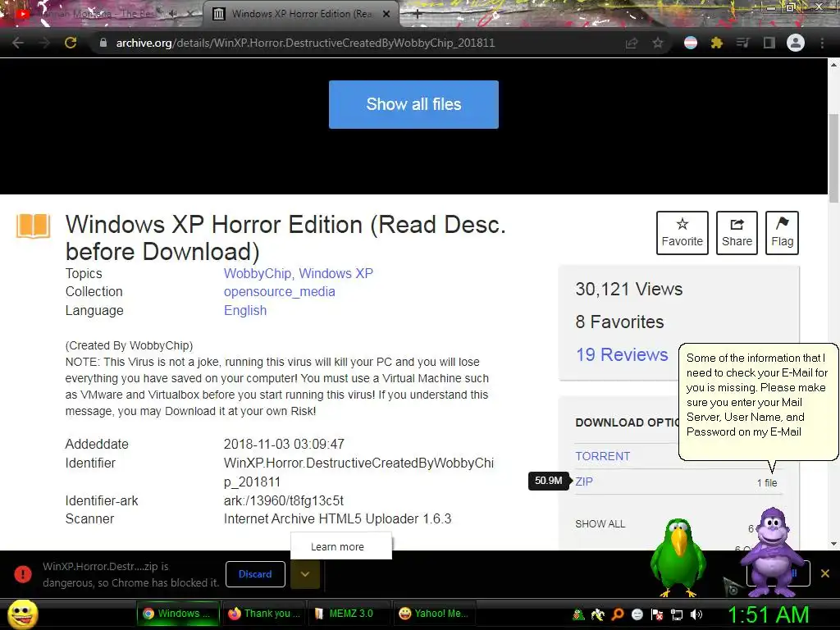Click 'Internet Archive HTML5 Uploader 1.6.3' text

click(337, 518)
